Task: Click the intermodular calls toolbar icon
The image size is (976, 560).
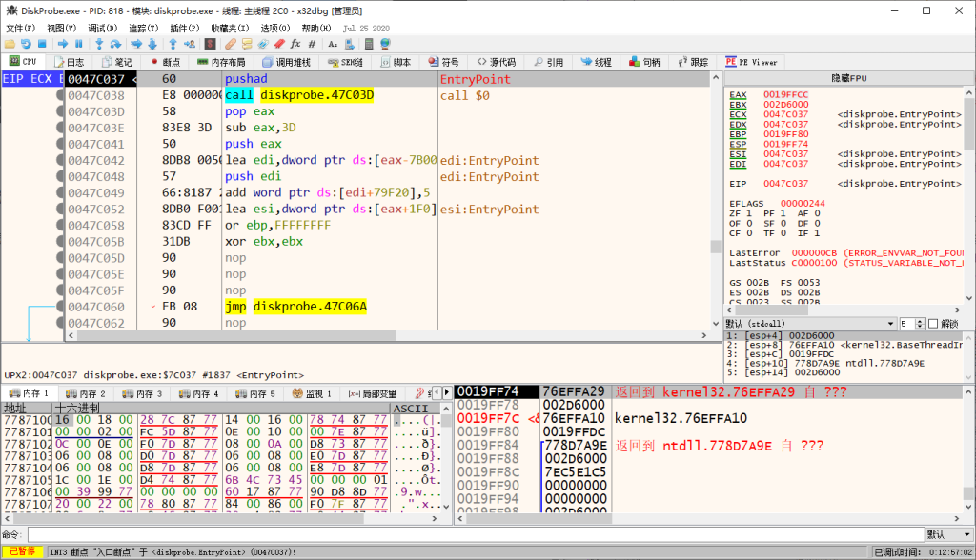Action: coord(349,44)
